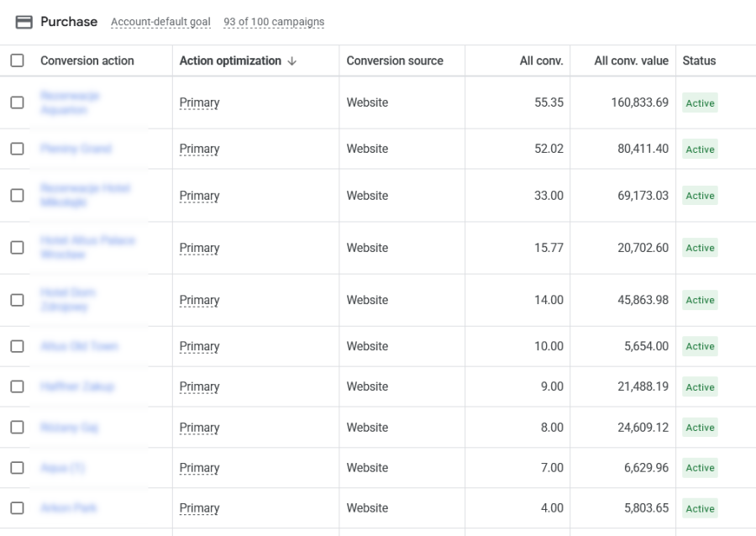
Task: Open the Primary setting in the 9.00 row
Action: [199, 386]
